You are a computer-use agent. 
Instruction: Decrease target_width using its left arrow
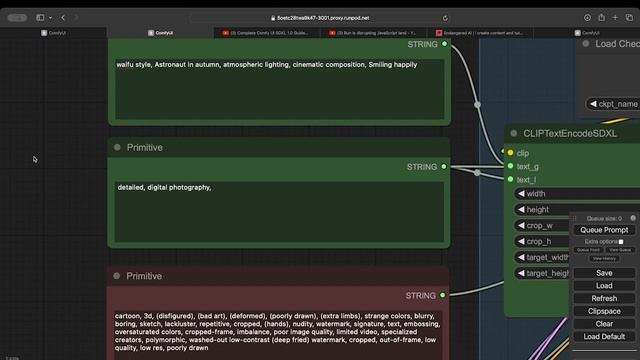521,257
